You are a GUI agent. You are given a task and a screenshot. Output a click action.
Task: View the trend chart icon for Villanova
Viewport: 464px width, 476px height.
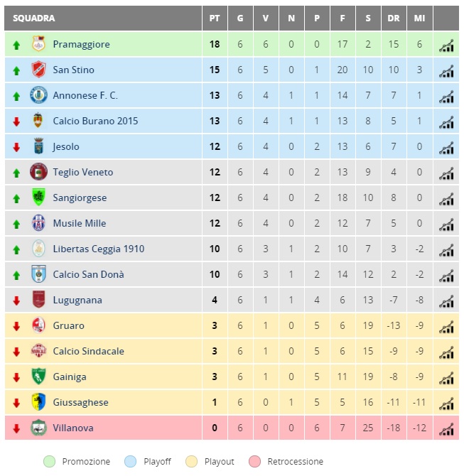(446, 429)
